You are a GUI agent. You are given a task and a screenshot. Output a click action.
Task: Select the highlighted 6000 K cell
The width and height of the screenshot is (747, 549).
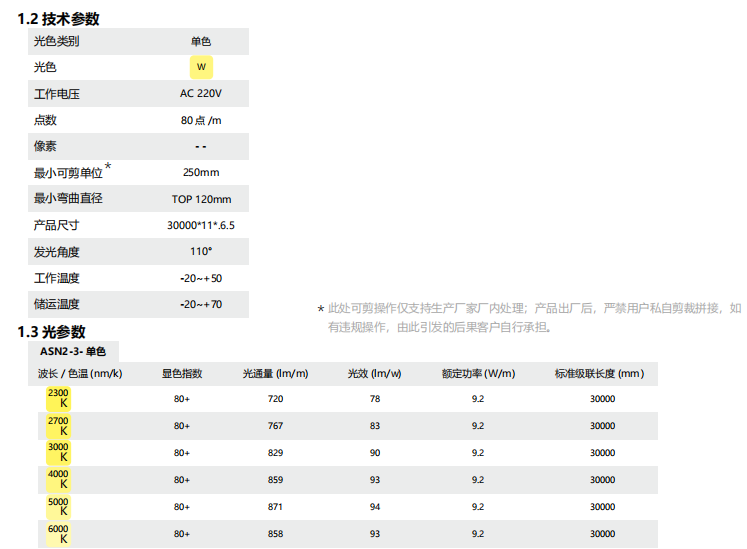coord(59,534)
